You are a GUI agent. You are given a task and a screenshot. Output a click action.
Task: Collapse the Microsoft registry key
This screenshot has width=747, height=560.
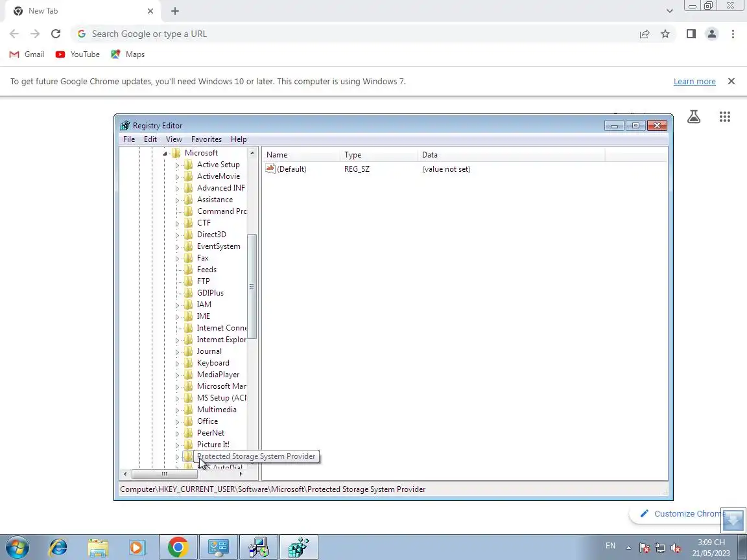(x=165, y=154)
